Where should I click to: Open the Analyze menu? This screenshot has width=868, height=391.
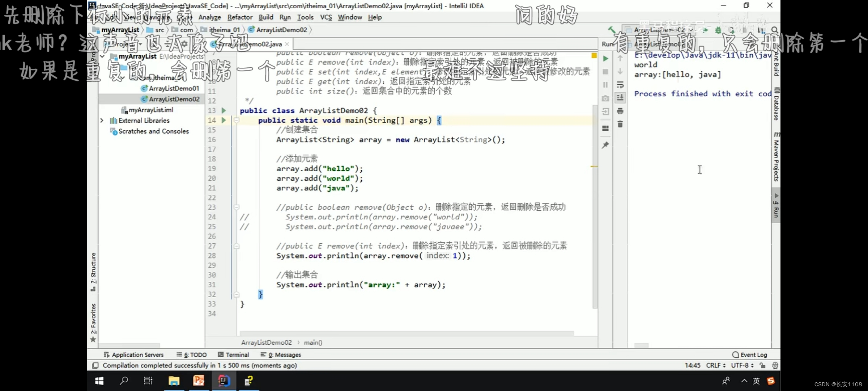click(x=209, y=17)
